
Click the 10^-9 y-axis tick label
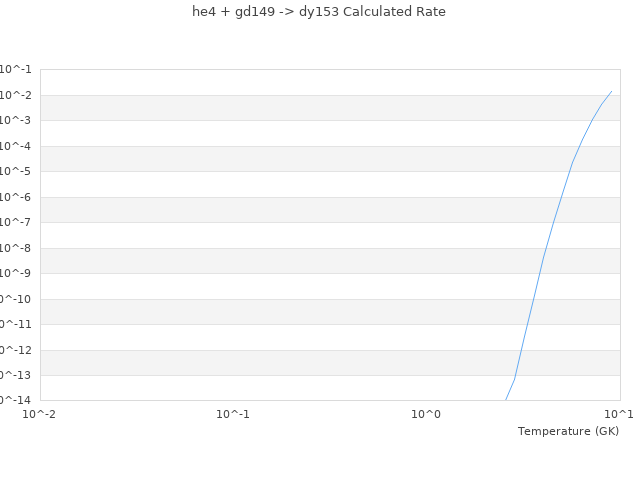tap(15, 274)
